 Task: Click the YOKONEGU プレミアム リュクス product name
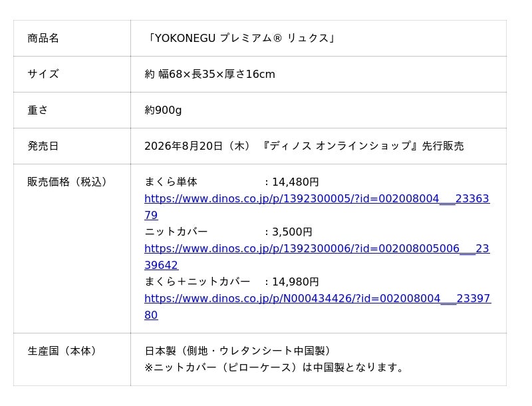tap(240, 38)
